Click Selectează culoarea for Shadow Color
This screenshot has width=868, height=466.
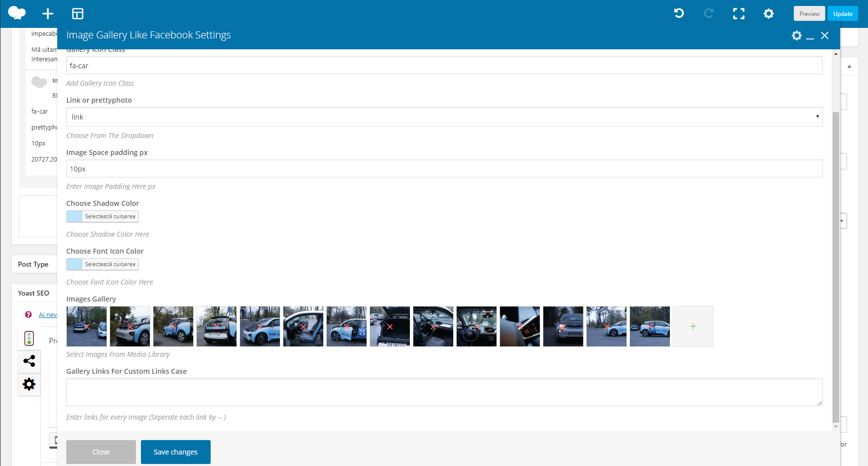[x=110, y=216]
